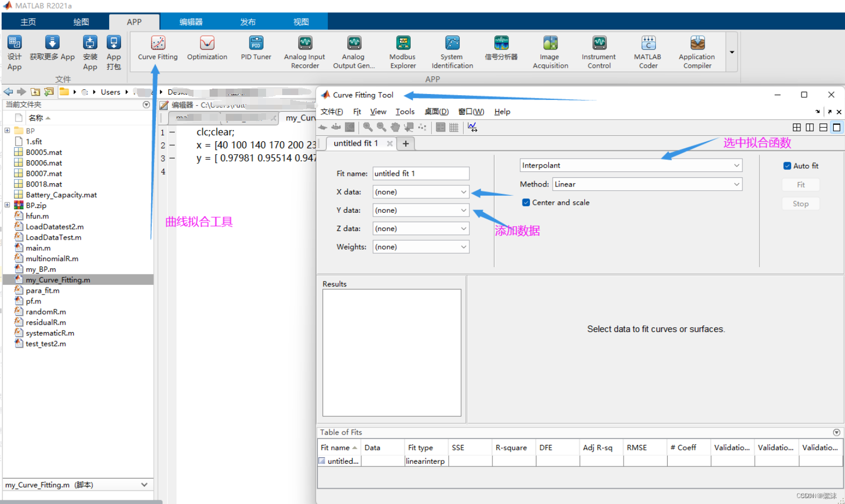This screenshot has width=845, height=504.
Task: Switch to top/bottom tile layout
Action: [x=823, y=127]
